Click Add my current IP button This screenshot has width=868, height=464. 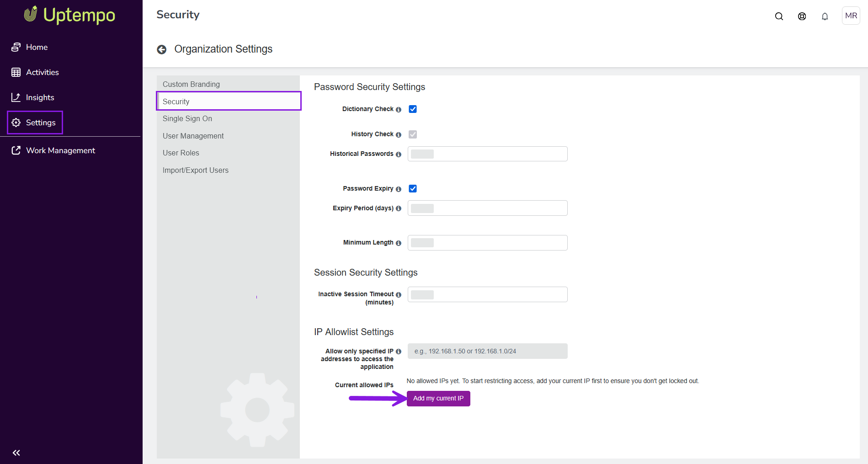coord(438,398)
